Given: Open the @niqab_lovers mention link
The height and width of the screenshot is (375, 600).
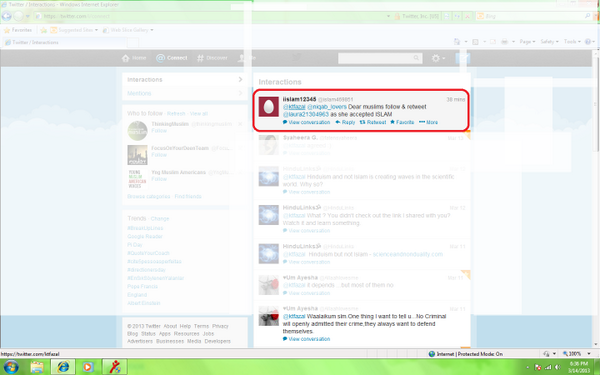Looking at the screenshot, I should (327, 107).
